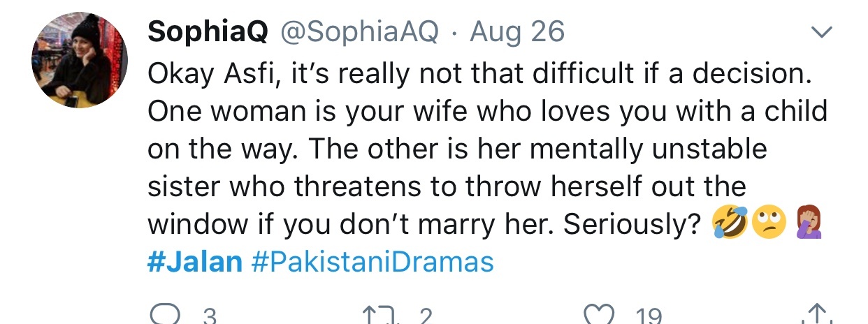Click the retweet count of 2
868x324 pixels.
point(425,318)
